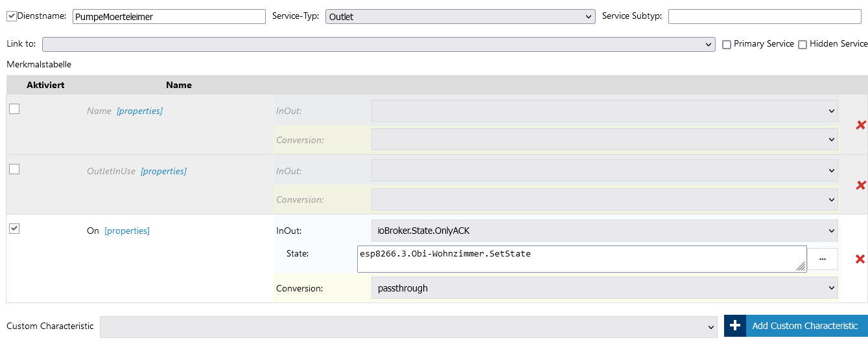The image size is (868, 364).
Task: Delete the On characteristic row
Action: 860,259
